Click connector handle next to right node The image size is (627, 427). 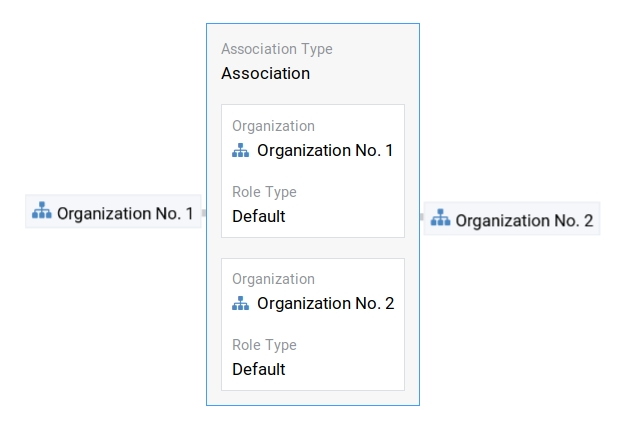pyautogui.click(x=422, y=216)
